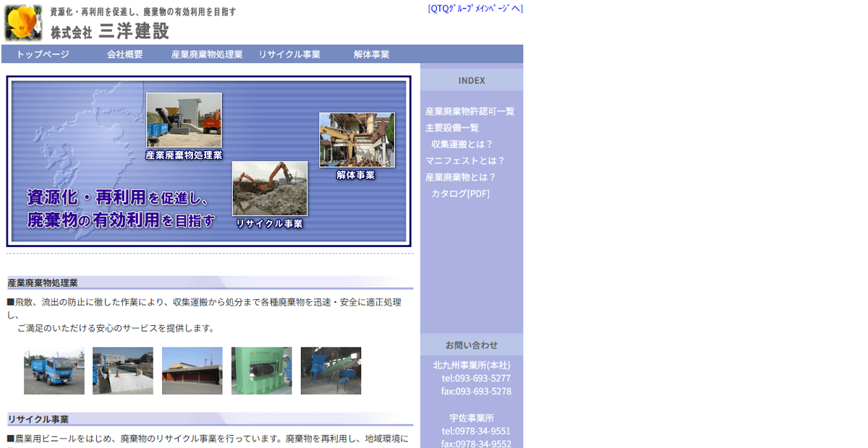Open the マニフェストとは？ explanation page

pyautogui.click(x=465, y=160)
